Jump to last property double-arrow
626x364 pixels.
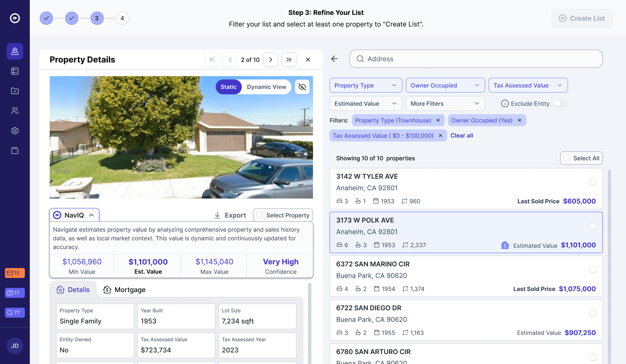point(289,60)
